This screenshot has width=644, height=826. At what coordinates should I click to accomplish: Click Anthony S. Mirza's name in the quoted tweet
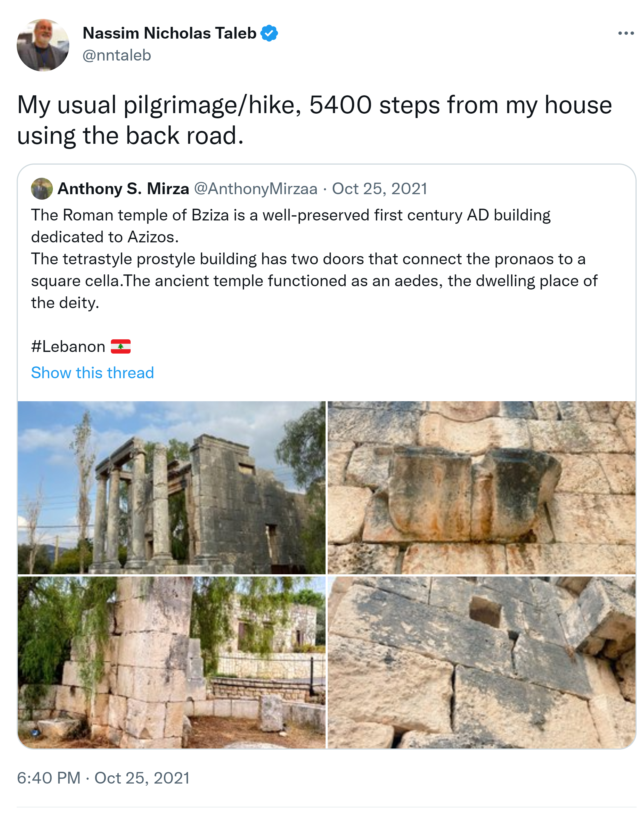[x=123, y=188]
